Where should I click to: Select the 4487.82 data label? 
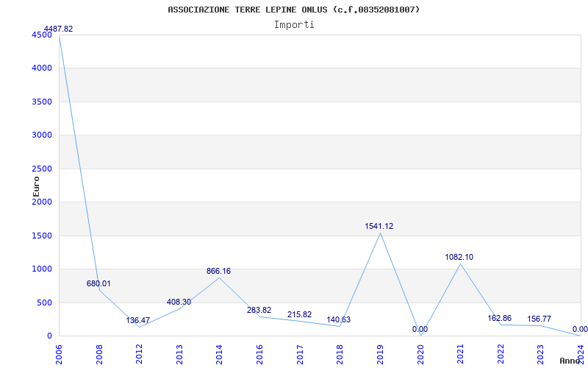(59, 29)
